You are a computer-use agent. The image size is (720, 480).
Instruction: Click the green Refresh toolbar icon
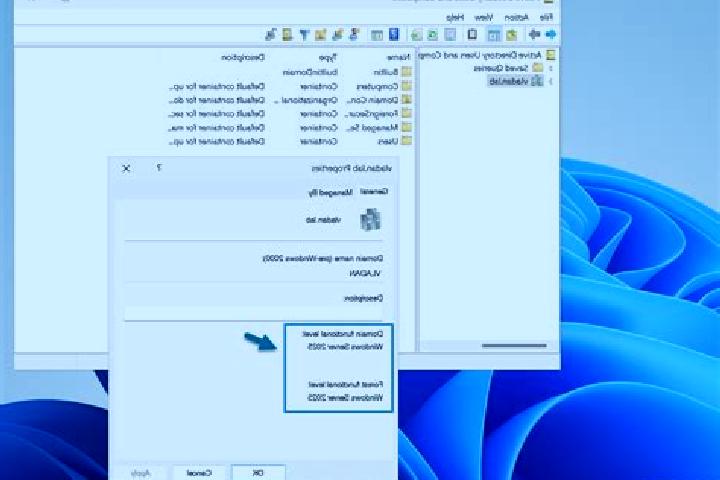point(432,35)
